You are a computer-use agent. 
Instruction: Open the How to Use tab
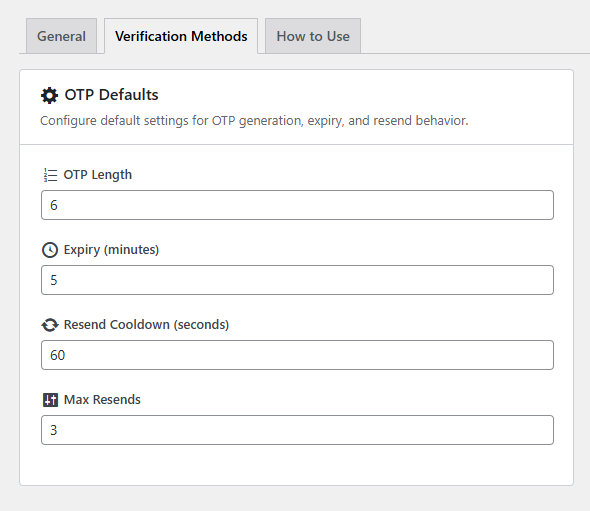click(x=313, y=36)
